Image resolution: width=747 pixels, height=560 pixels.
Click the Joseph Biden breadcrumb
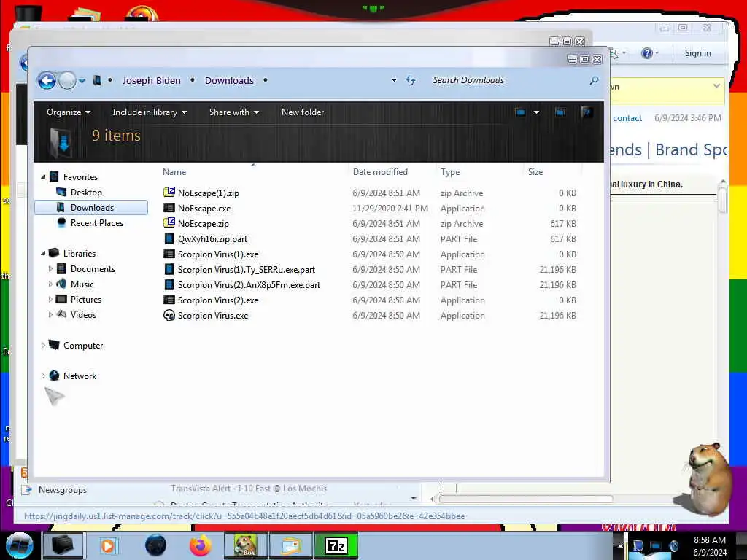click(x=151, y=80)
